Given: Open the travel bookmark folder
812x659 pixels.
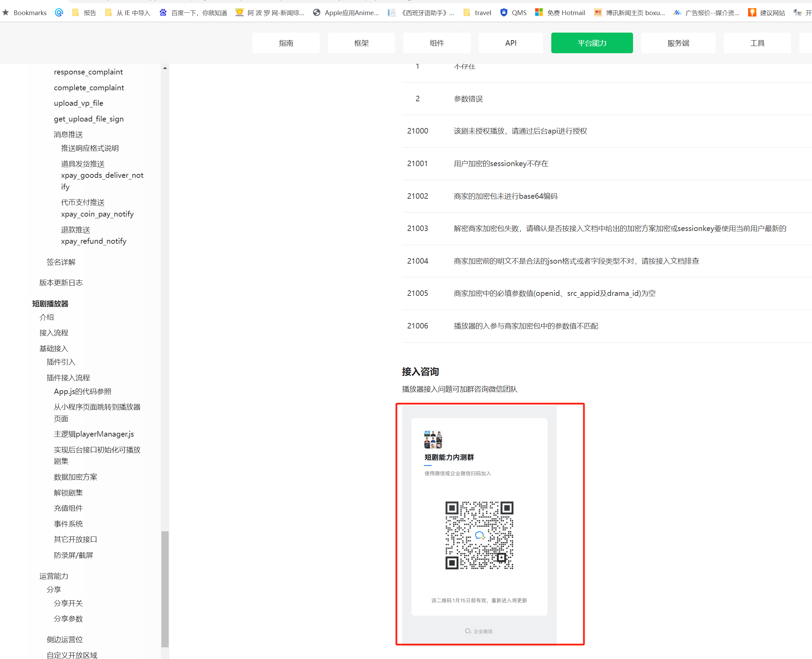Looking at the screenshot, I should (477, 12).
